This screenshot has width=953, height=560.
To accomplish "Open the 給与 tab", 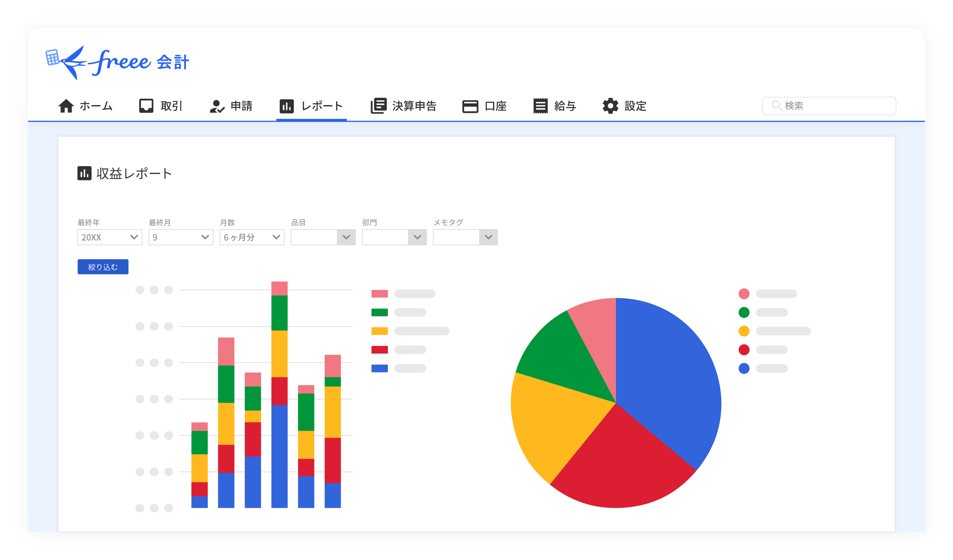I will pos(555,106).
